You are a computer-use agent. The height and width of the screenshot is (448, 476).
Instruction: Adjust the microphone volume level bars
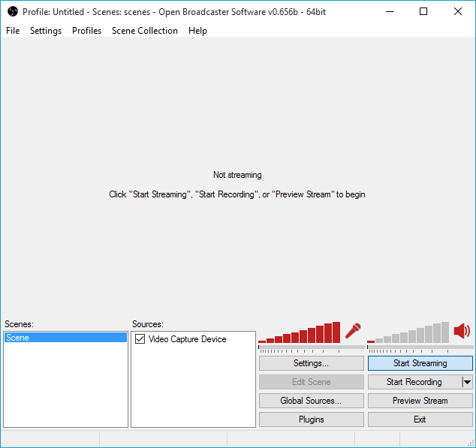[300, 334]
